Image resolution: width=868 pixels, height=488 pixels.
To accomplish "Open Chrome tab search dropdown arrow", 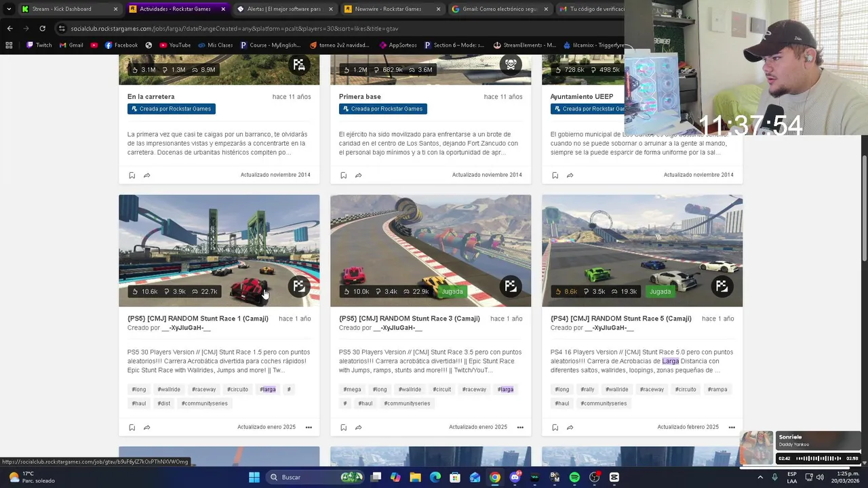I will [x=9, y=9].
